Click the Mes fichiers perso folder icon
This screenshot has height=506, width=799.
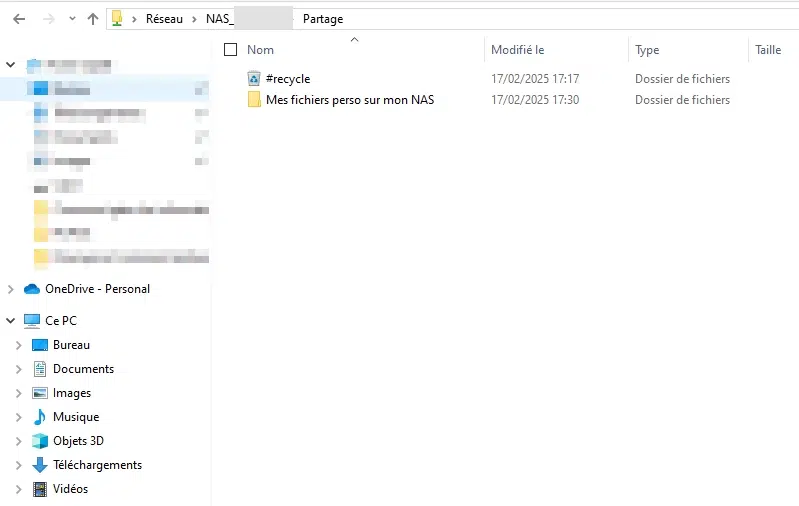tap(254, 99)
